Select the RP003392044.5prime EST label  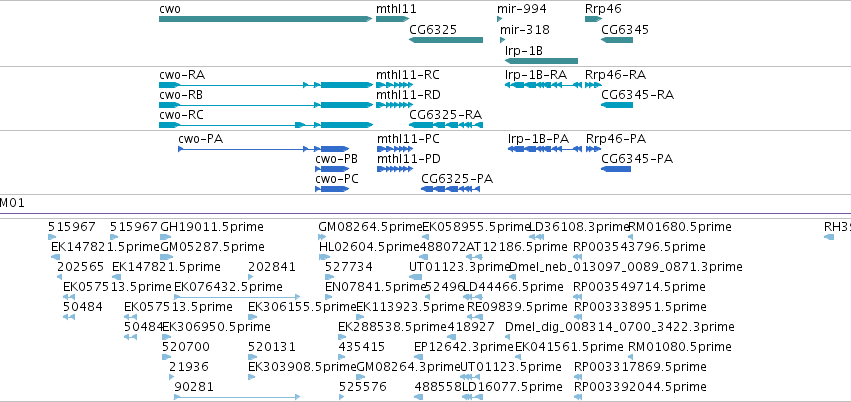point(640,387)
